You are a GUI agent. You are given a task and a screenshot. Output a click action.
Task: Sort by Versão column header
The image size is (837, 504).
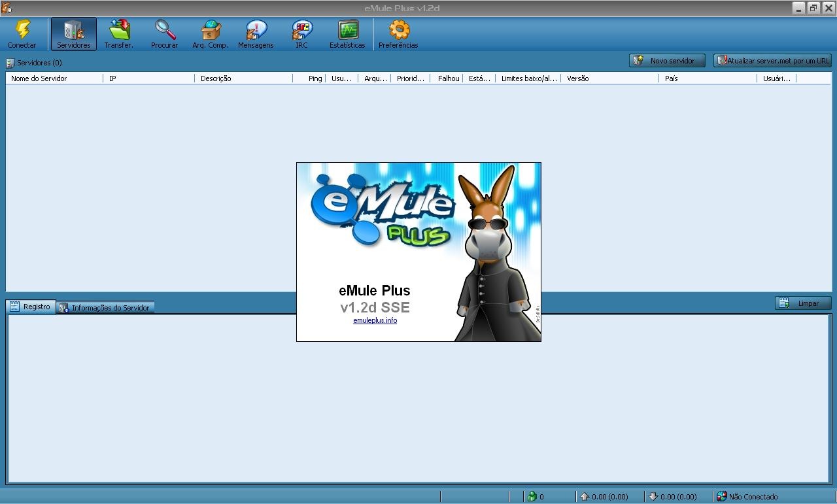click(610, 78)
